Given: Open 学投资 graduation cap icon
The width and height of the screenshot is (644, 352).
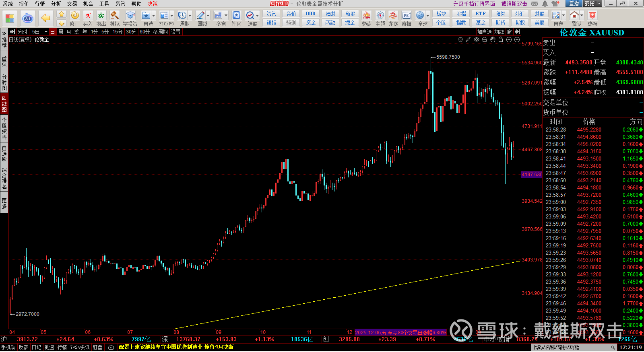Looking at the screenshot, I should pyautogui.click(x=130, y=15).
